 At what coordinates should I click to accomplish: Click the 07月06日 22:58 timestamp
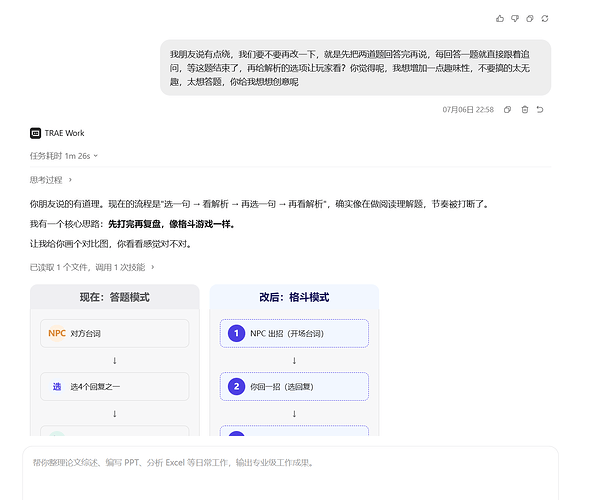click(x=468, y=109)
